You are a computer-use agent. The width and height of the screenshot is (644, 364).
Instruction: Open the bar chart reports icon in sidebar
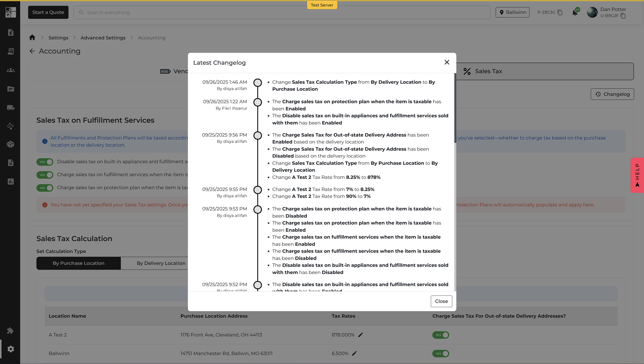(x=11, y=181)
